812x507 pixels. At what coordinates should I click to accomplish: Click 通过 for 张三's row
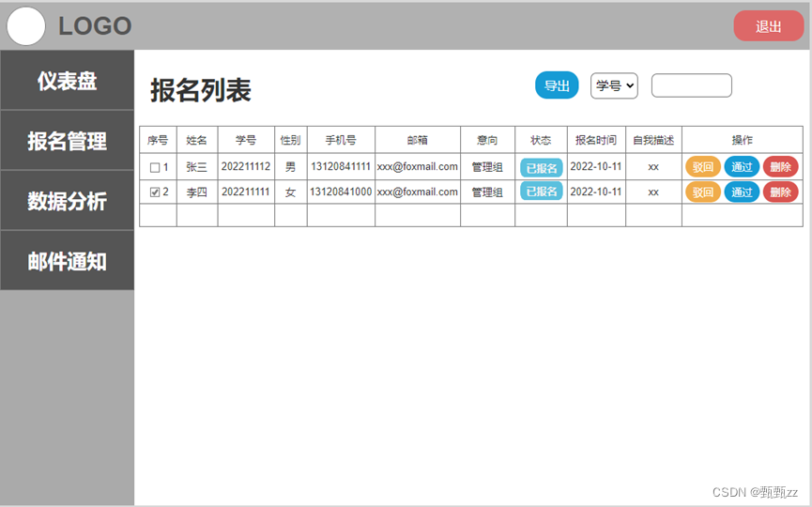(x=742, y=167)
